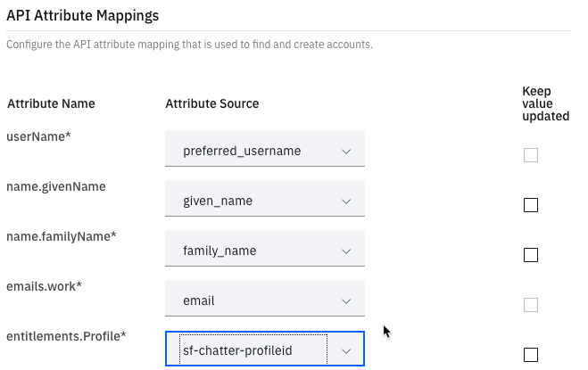Enable keep value updated for name.givenName
The width and height of the screenshot is (588, 370).
click(531, 205)
